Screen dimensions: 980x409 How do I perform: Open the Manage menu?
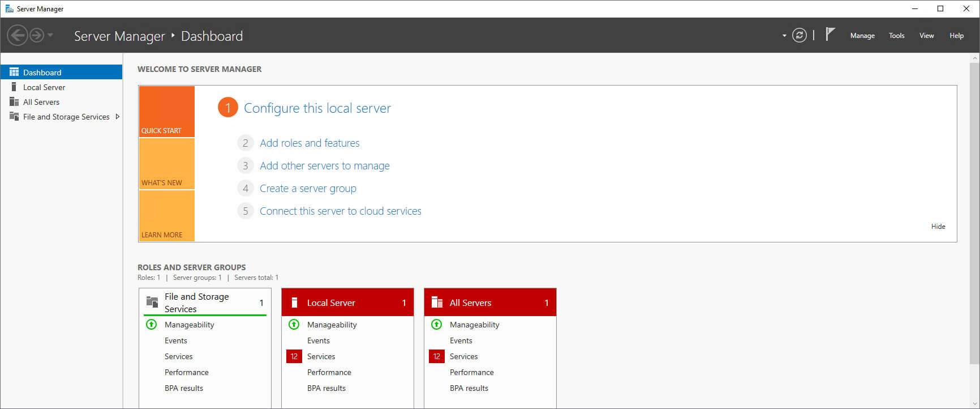pos(862,35)
